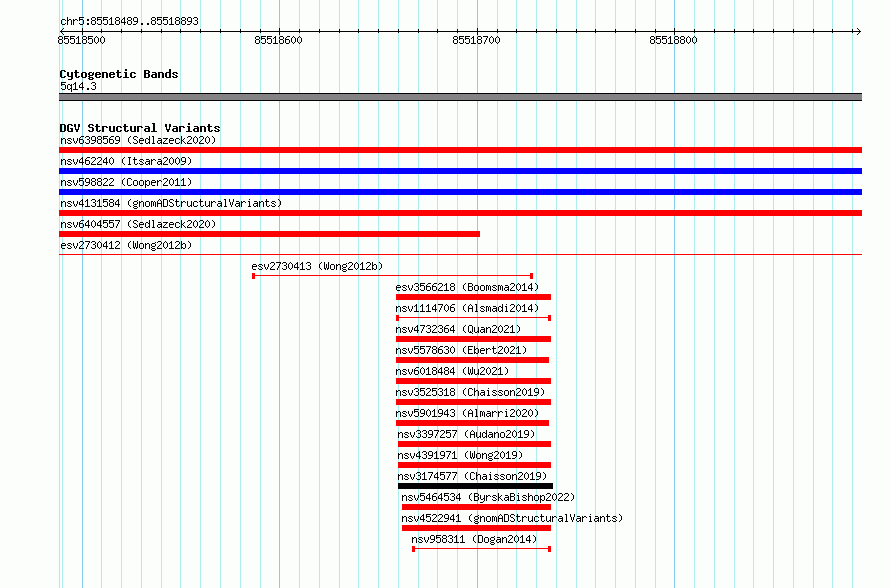Click the nsv958311 bracketed variant line

coord(481,549)
